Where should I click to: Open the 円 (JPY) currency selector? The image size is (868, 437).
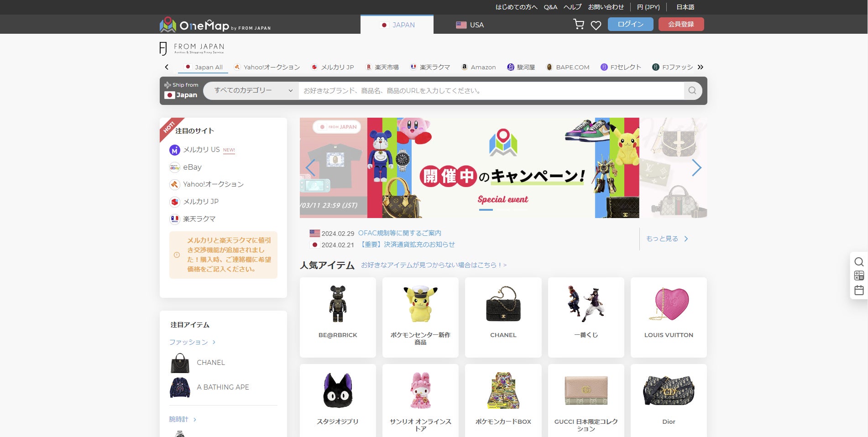[x=648, y=7]
